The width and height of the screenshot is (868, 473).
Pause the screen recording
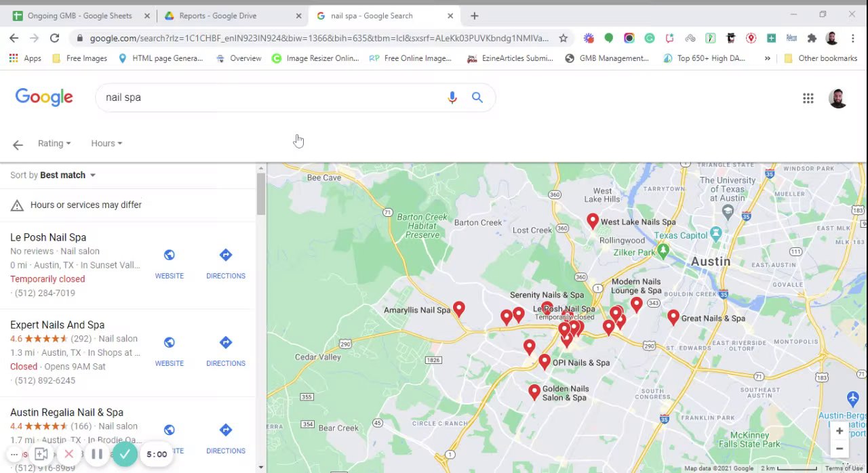pos(97,454)
